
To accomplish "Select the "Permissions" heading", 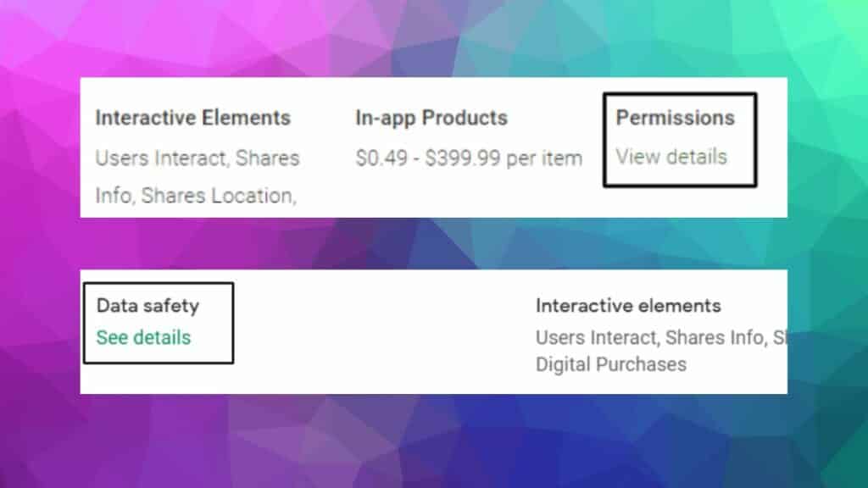I will tap(675, 118).
